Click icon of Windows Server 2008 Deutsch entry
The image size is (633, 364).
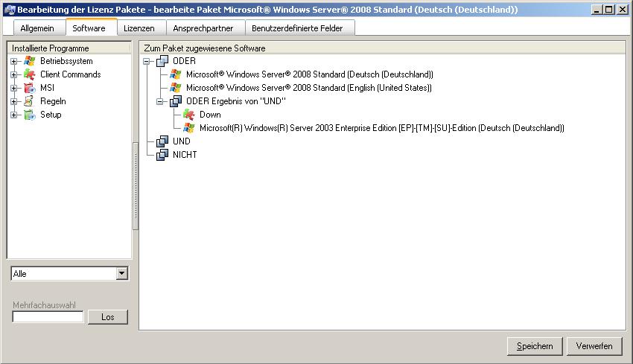pyautogui.click(x=176, y=74)
